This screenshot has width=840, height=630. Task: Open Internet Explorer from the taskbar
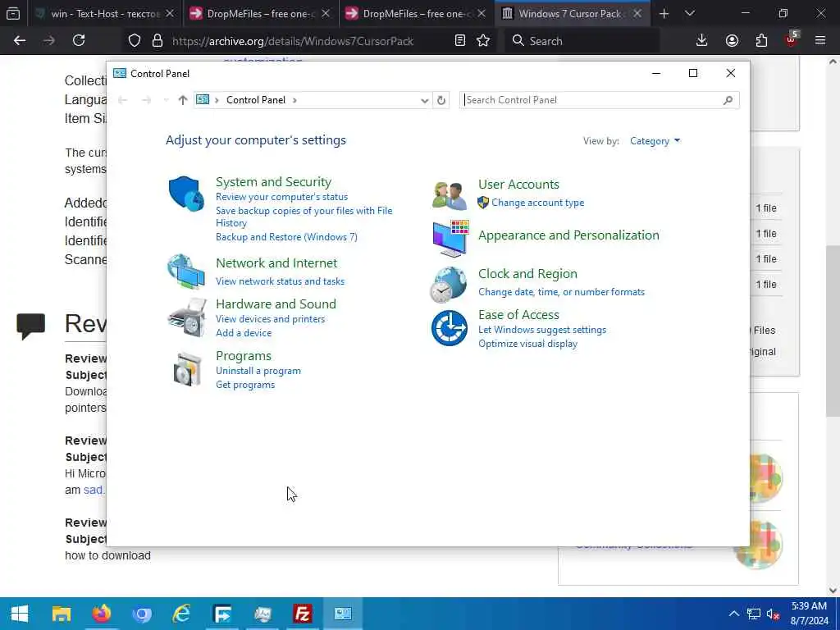coord(181,614)
